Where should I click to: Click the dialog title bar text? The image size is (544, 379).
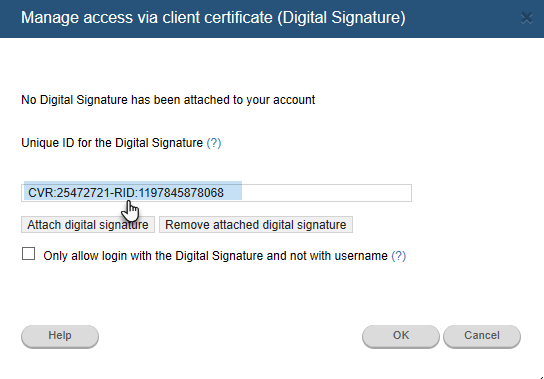(x=213, y=18)
